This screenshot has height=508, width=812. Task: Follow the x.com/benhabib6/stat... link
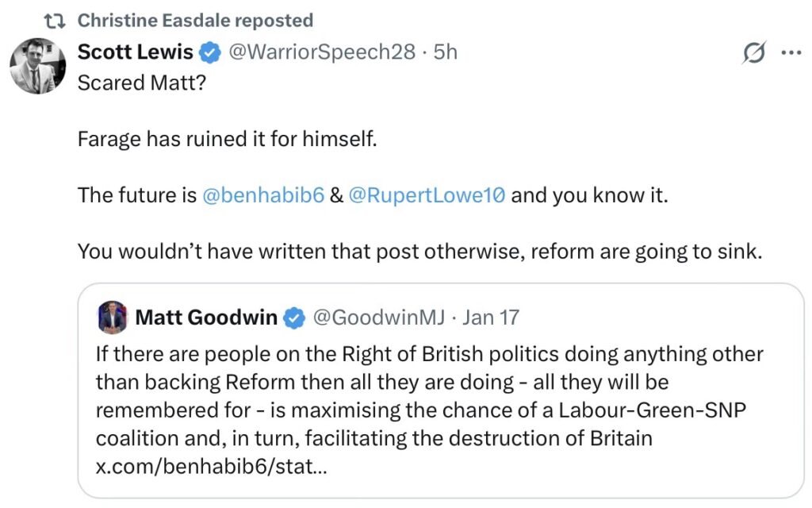(210, 467)
